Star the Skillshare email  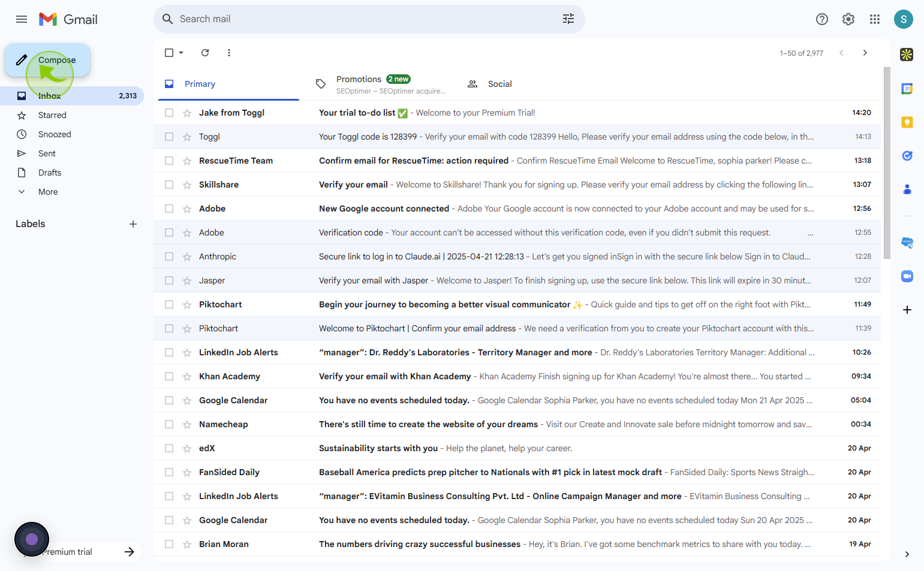click(187, 185)
